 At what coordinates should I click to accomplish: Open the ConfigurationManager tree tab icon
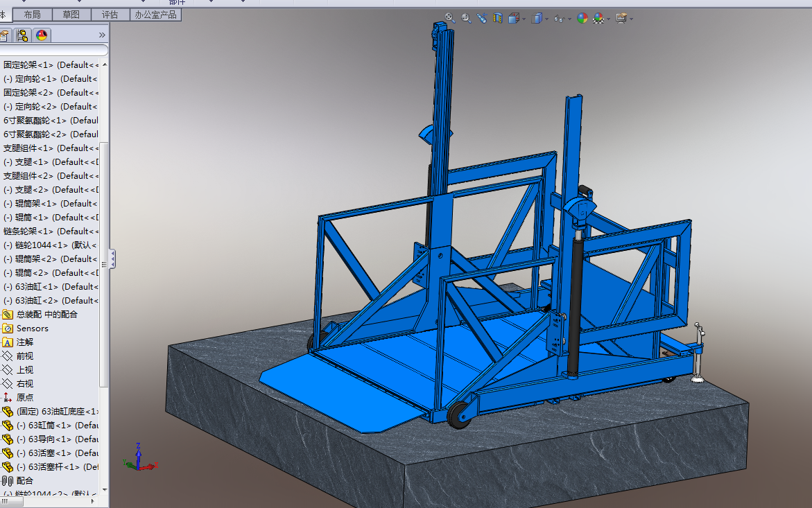point(22,35)
